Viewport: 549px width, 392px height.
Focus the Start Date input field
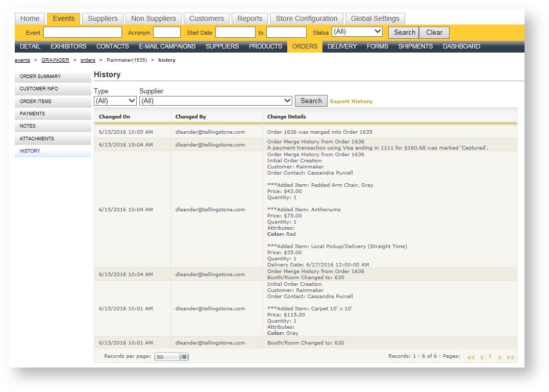(x=235, y=33)
